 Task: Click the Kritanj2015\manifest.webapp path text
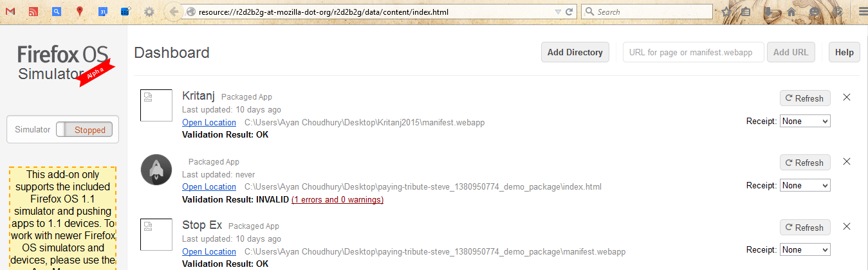[365, 122]
